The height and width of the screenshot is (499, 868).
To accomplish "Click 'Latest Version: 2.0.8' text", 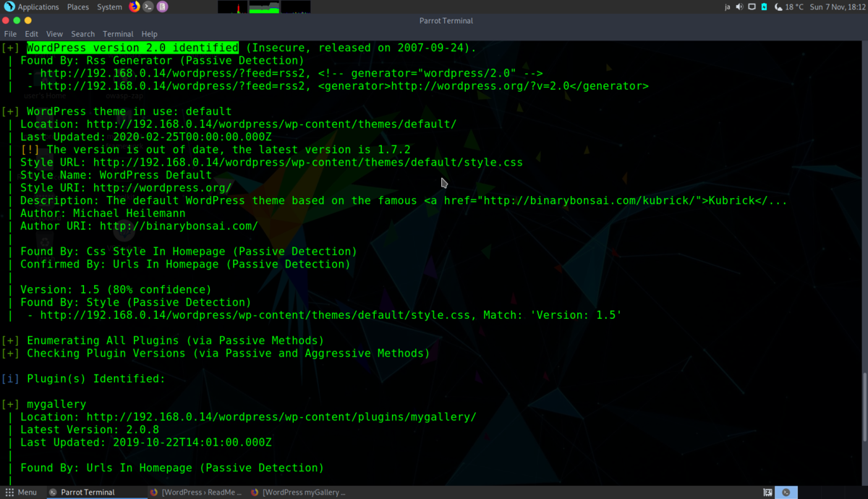I will pyautogui.click(x=90, y=430).
